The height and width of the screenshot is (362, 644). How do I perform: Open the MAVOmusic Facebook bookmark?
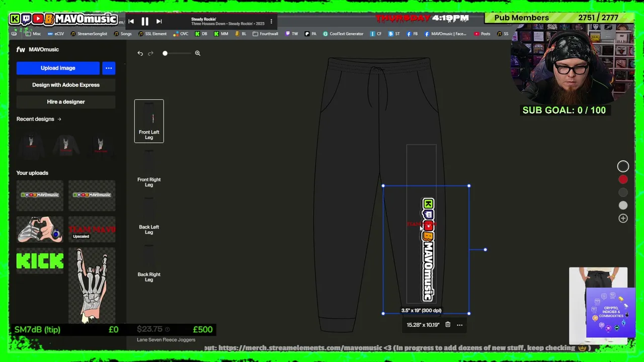(446, 34)
